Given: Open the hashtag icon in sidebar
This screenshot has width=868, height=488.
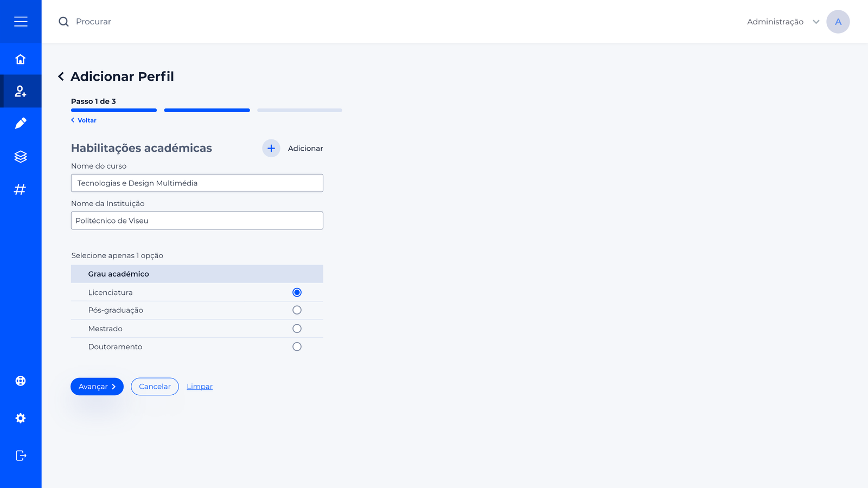Looking at the screenshot, I should [21, 189].
